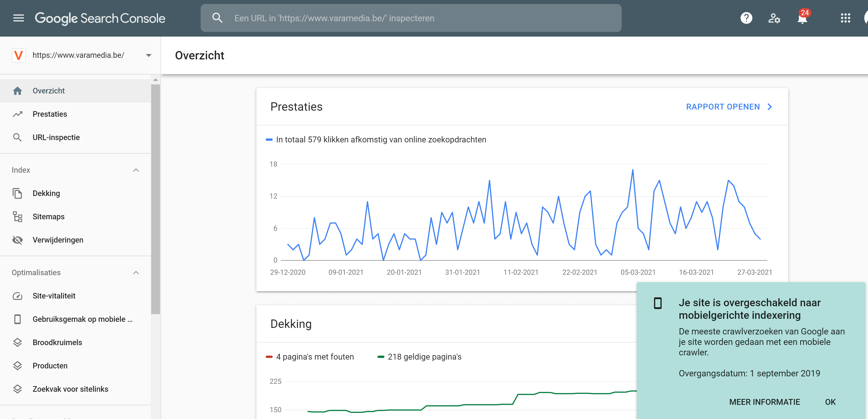Go to Overzicht in sidebar

point(76,91)
